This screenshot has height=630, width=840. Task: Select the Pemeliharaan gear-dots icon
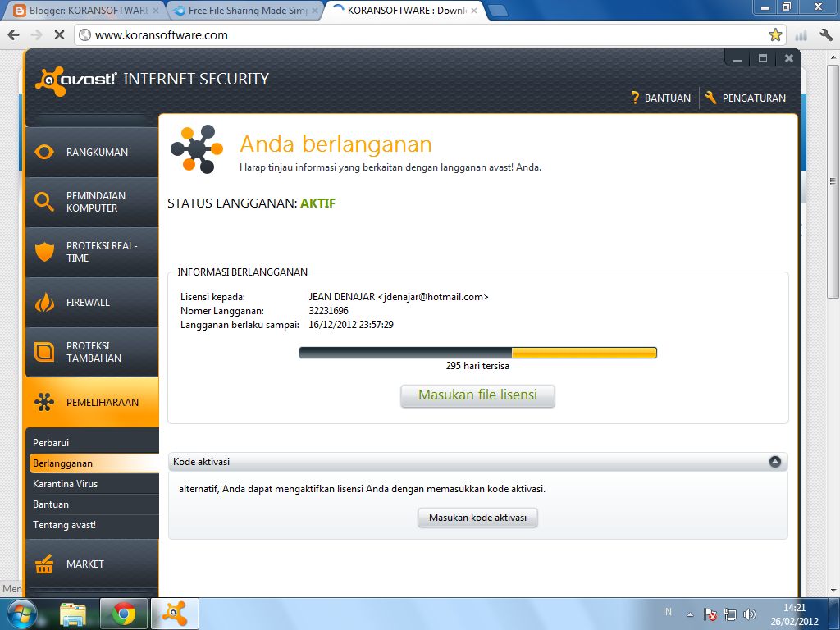click(44, 402)
